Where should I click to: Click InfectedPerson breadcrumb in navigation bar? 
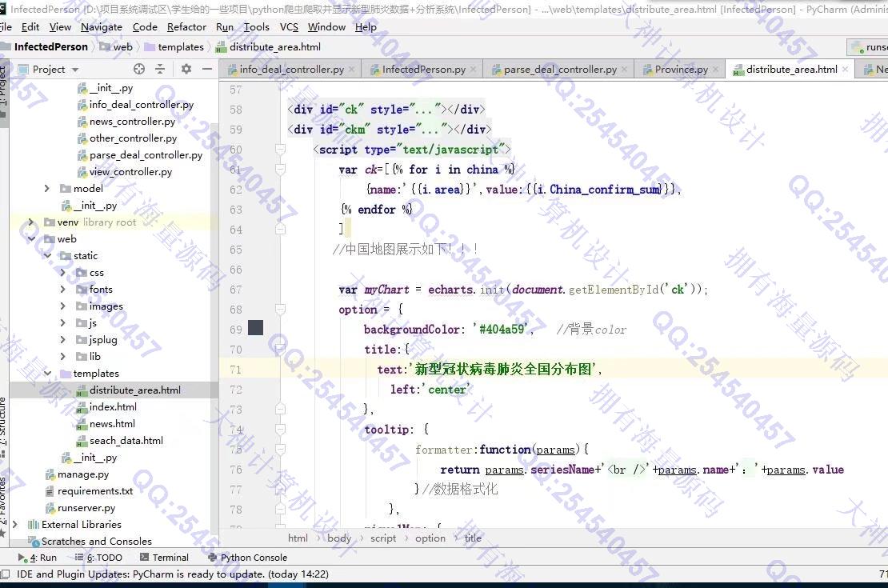click(51, 47)
